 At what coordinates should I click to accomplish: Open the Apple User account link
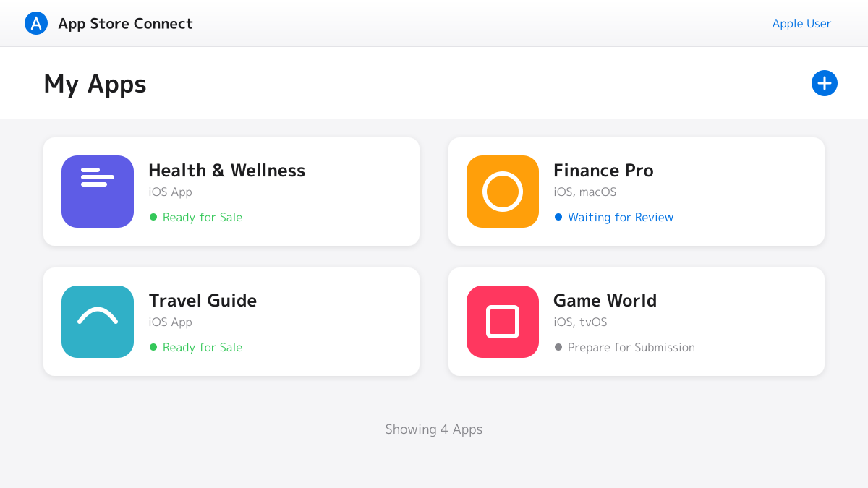tap(801, 23)
